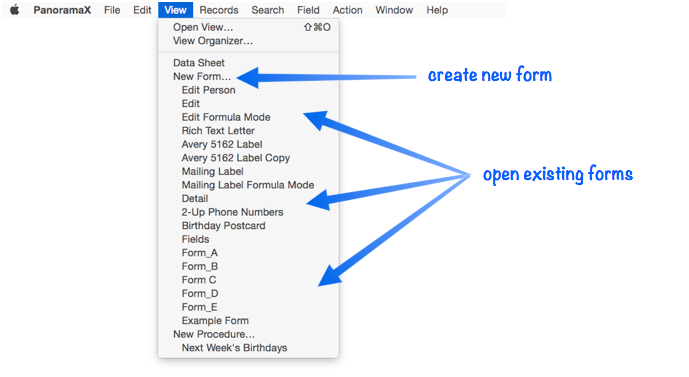Image resolution: width=689 pixels, height=377 pixels.
Task: Open the 2-Up Phone Numbers form
Action: 249,212
